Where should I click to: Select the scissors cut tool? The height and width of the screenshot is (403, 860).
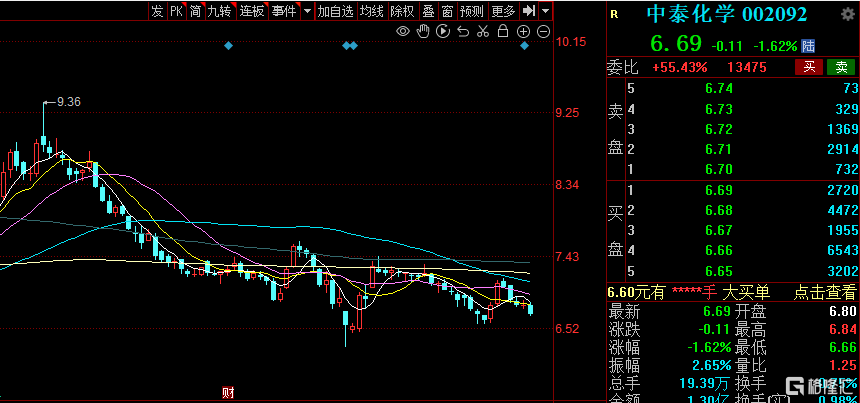(483, 31)
